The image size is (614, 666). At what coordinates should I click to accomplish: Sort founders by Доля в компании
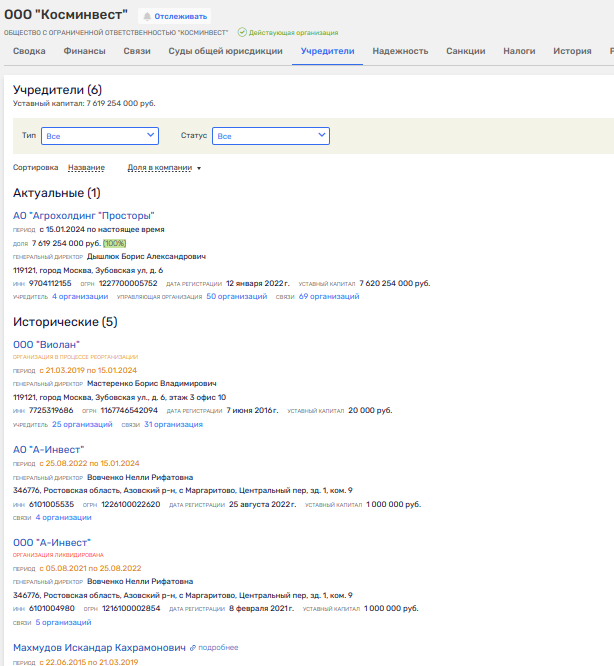point(160,167)
